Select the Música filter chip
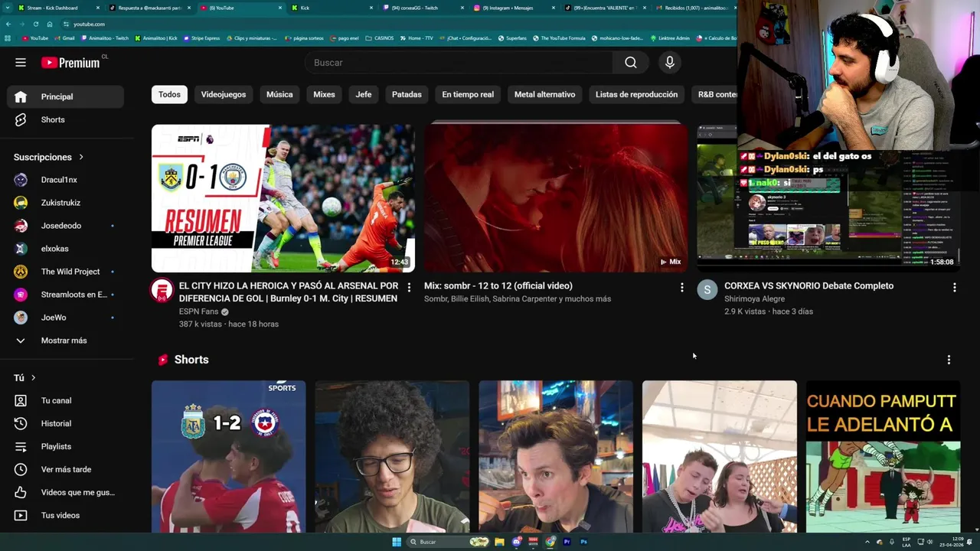This screenshot has height=551, width=980. [279, 94]
